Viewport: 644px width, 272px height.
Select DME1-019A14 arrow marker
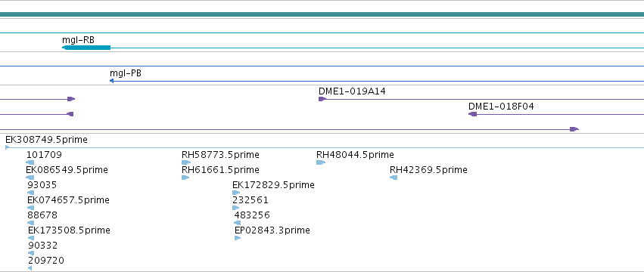click(x=322, y=99)
